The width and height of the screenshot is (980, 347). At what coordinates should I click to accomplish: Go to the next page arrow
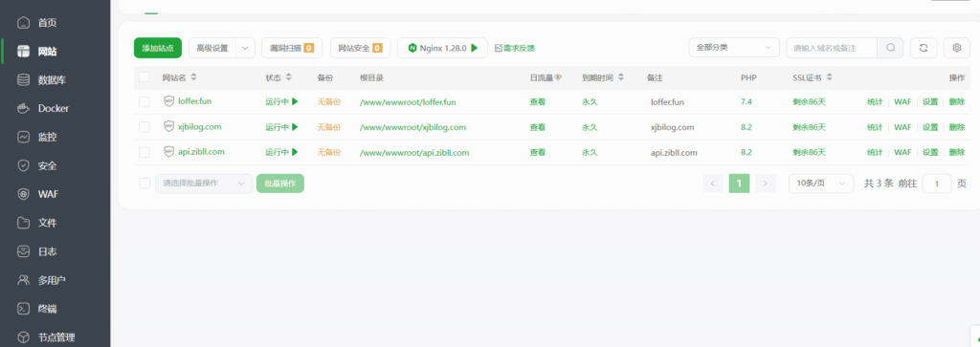(766, 184)
